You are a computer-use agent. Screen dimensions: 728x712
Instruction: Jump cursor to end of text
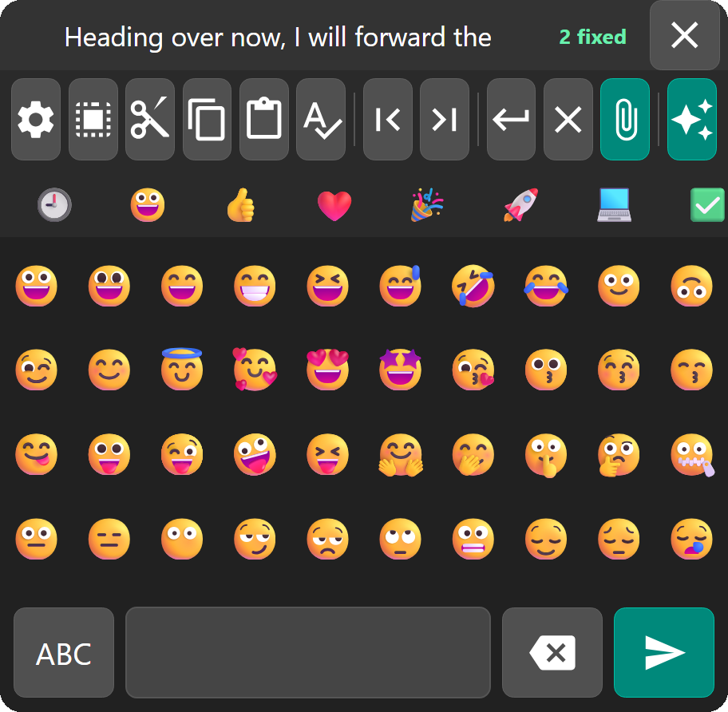click(445, 119)
